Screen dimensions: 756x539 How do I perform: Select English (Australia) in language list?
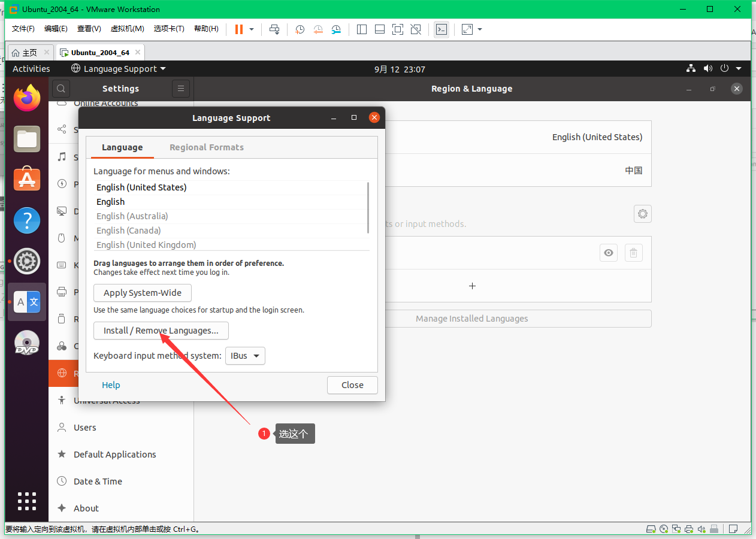(230, 216)
